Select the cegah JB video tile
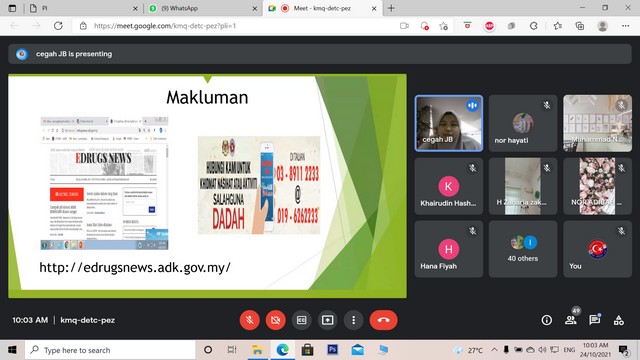The width and height of the screenshot is (640, 360). pos(449,123)
